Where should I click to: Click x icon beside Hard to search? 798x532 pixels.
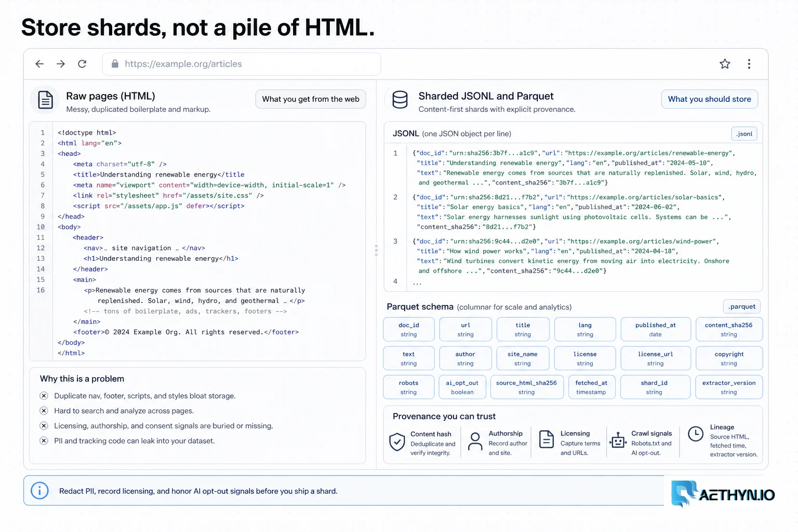[x=44, y=411]
